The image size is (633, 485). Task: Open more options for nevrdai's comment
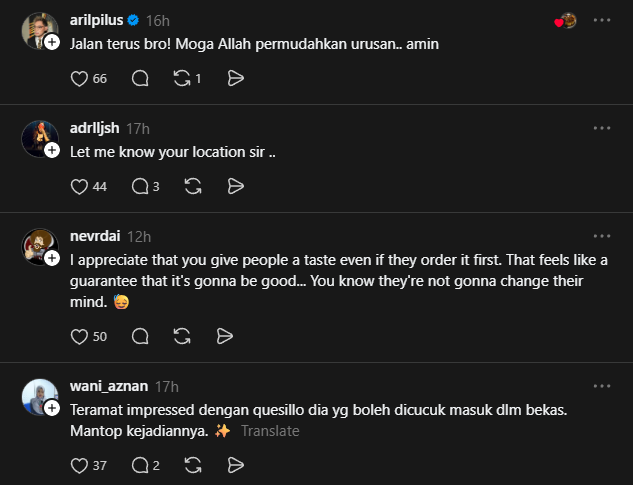coord(601,236)
